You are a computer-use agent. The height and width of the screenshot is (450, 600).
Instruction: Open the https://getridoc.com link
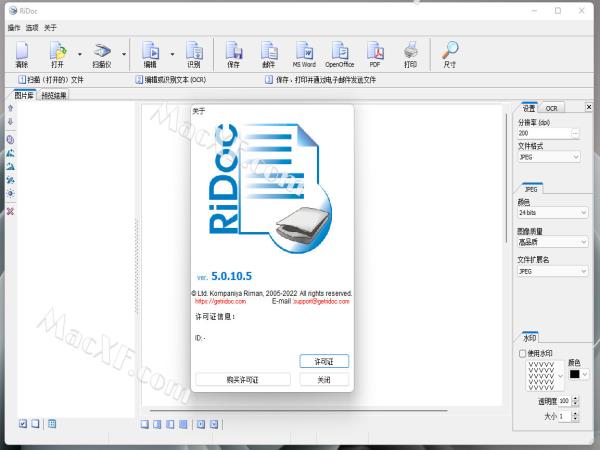pyautogui.click(x=220, y=302)
